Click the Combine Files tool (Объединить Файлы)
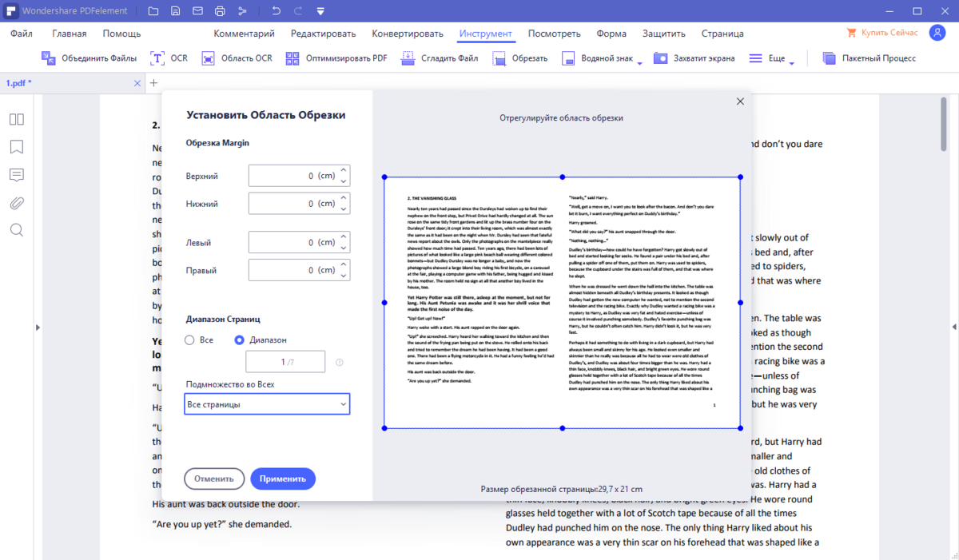 (x=89, y=58)
